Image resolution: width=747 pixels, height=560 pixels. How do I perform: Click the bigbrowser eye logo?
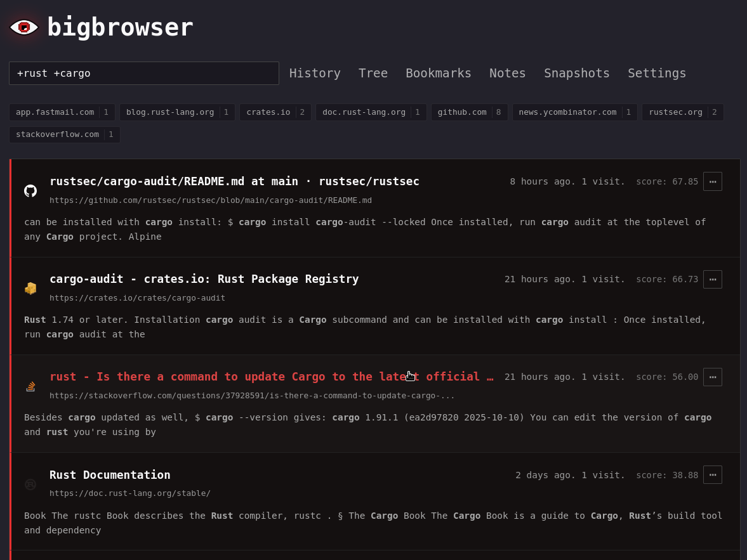pos(24,27)
